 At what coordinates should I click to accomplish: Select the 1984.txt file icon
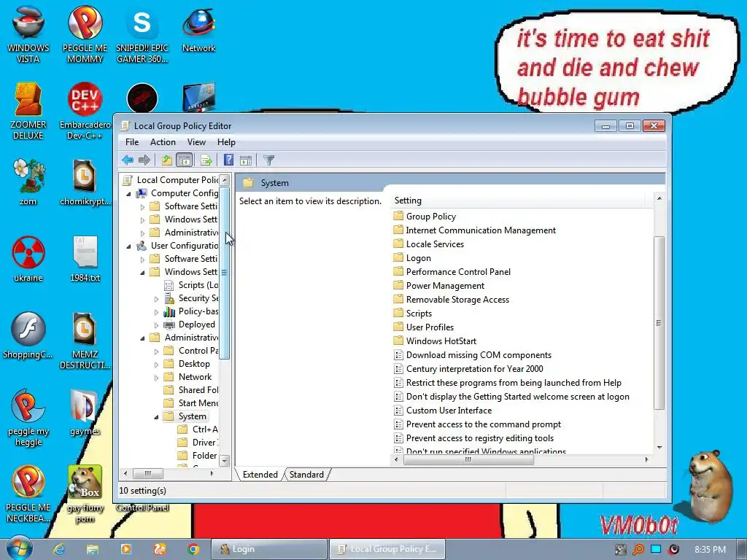coord(85,259)
